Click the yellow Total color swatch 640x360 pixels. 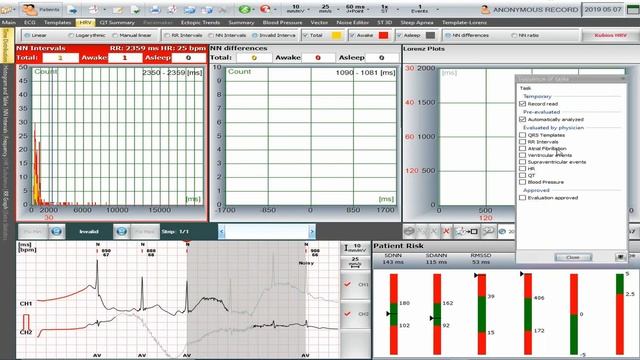[336, 36]
